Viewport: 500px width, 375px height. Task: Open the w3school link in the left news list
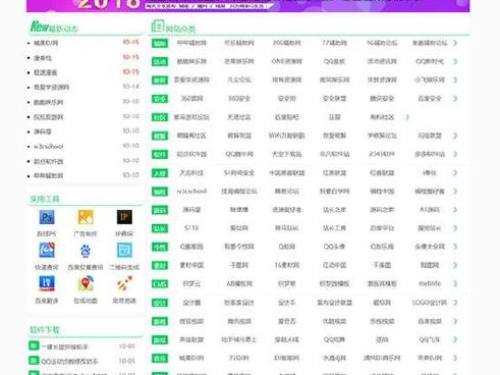coord(48,146)
